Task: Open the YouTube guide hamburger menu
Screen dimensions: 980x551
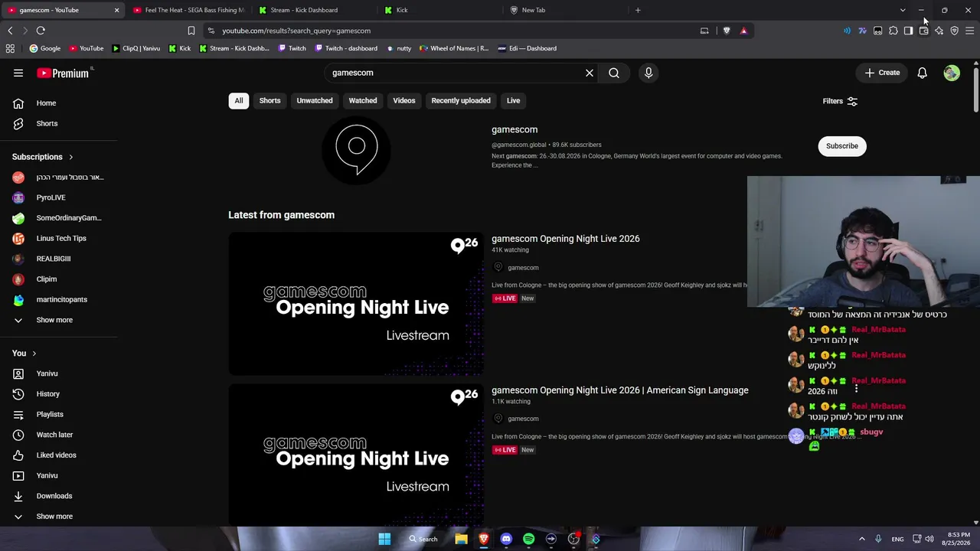Action: click(x=18, y=73)
